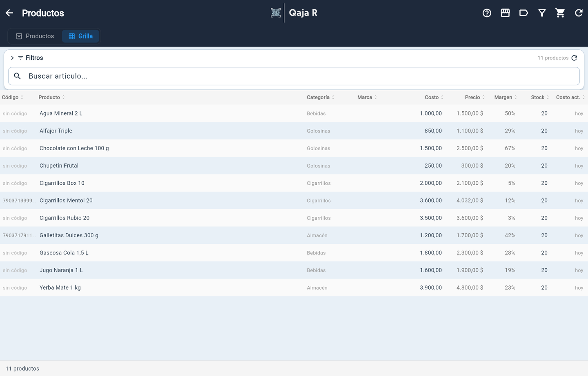Sort by the Marca column
The width and height of the screenshot is (588, 376).
367,97
